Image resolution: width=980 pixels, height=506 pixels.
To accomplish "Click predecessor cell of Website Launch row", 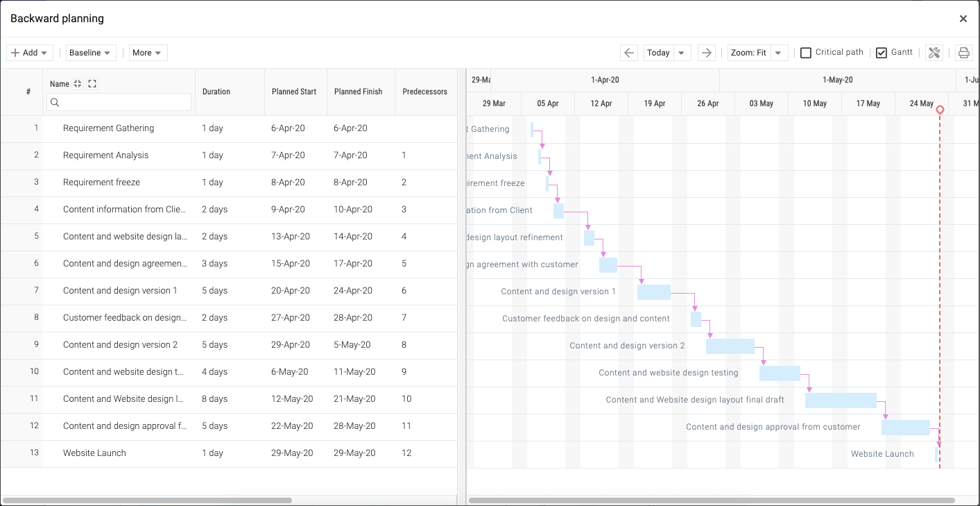I will (426, 453).
